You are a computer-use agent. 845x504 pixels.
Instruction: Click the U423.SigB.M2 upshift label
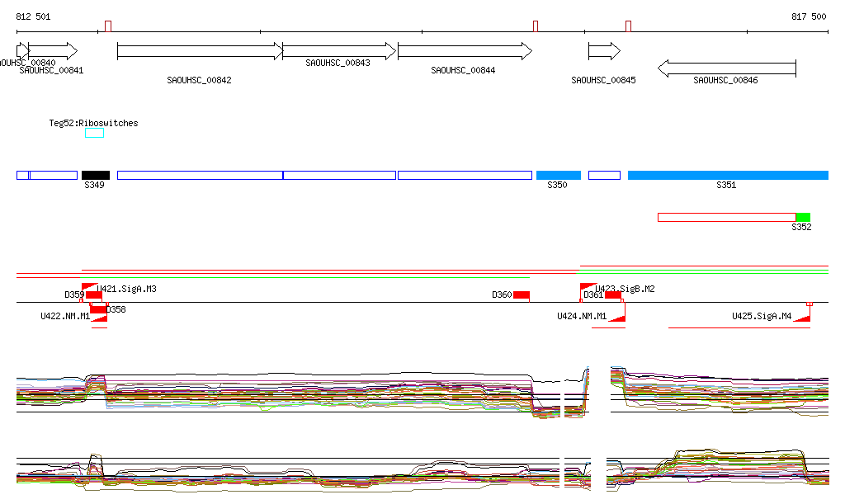[625, 290]
